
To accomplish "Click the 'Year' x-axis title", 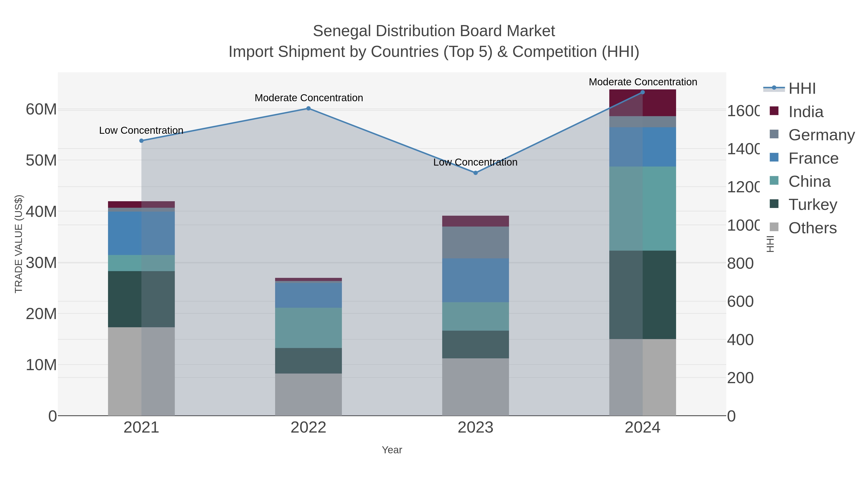I will click(392, 450).
